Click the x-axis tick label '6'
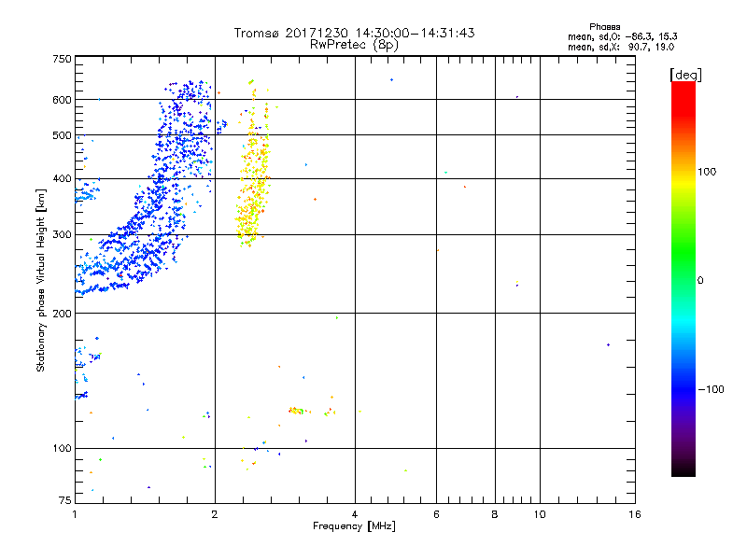Image resolution: width=747 pixels, height=560 pixels. click(x=436, y=514)
